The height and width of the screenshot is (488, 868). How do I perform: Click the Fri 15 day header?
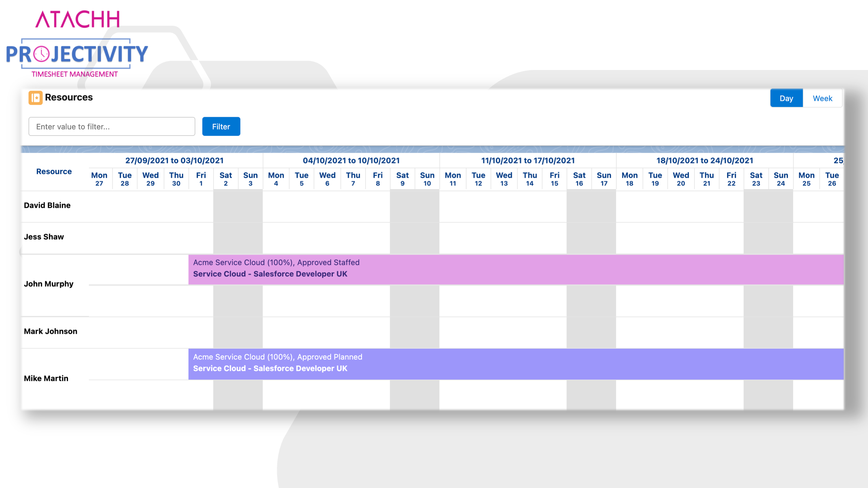tap(554, 179)
